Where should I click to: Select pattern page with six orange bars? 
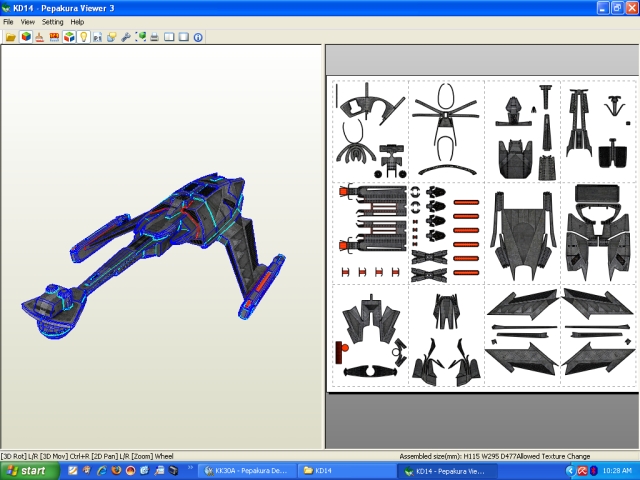[x=447, y=233]
